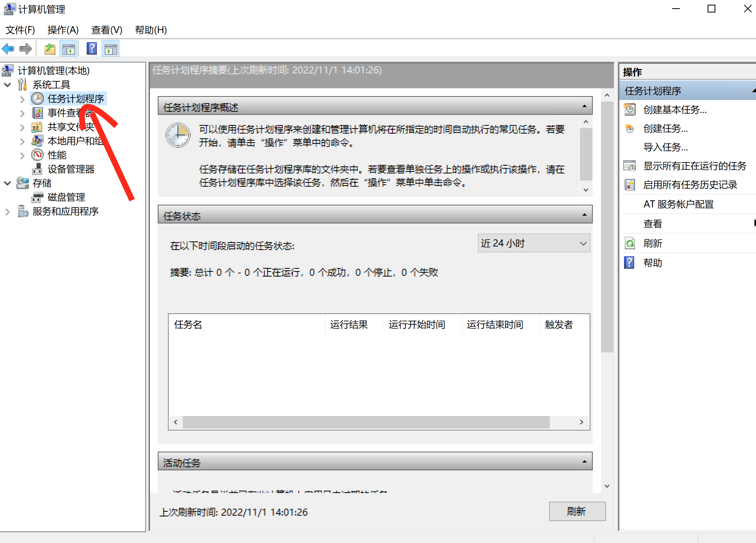Toggle the show/hide action pane icon
Screen dimensions: 756x543
click(x=111, y=49)
